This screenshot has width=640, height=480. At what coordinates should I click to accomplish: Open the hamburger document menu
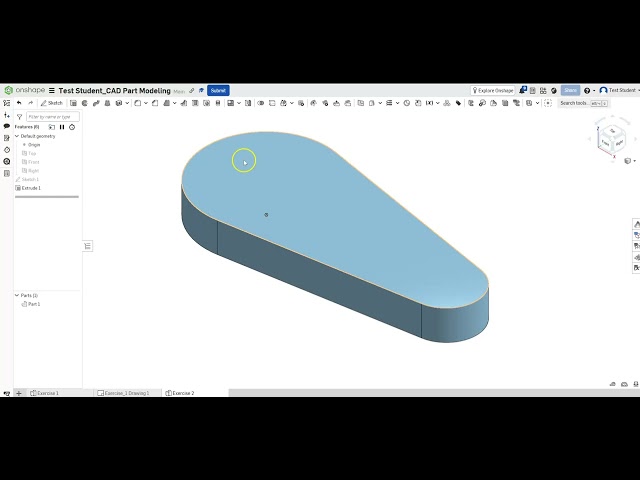[52, 90]
